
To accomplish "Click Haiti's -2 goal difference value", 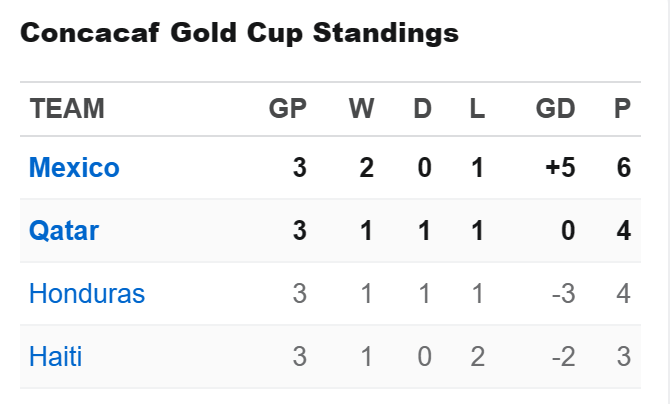I will point(562,357).
